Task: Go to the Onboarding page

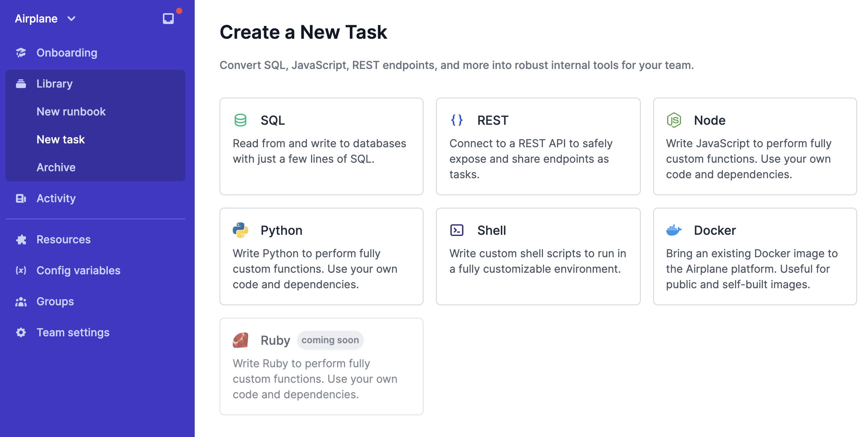Action: 67,53
